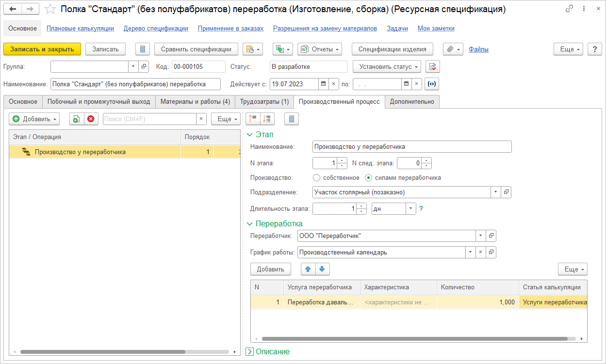Image resolution: width=606 pixels, height=364 pixels.
Task: Open the 'Отчеты' dropdown menu
Action: coord(320,49)
